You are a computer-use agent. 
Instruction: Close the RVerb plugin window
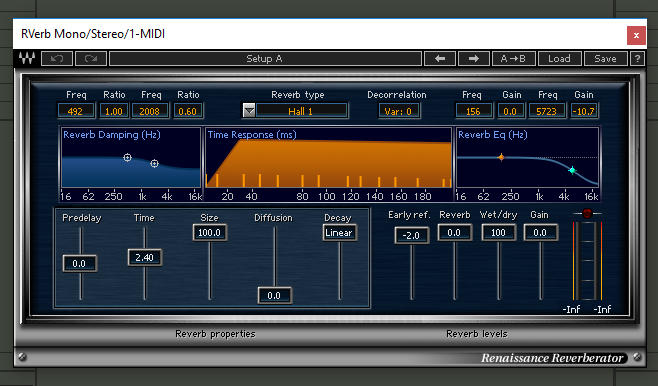[x=636, y=35]
